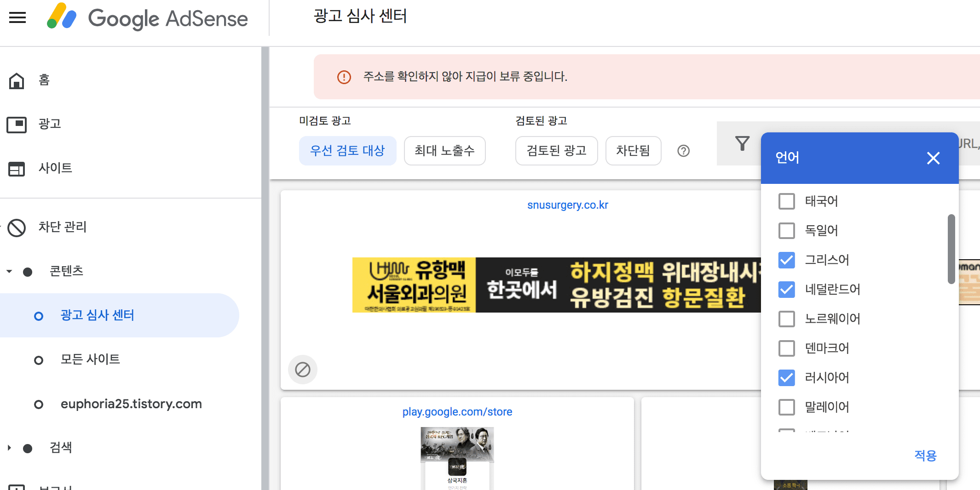Viewport: 980px width, 490px height.
Task: Block the snusurgery.co.kr ad via block icon
Action: point(303,369)
